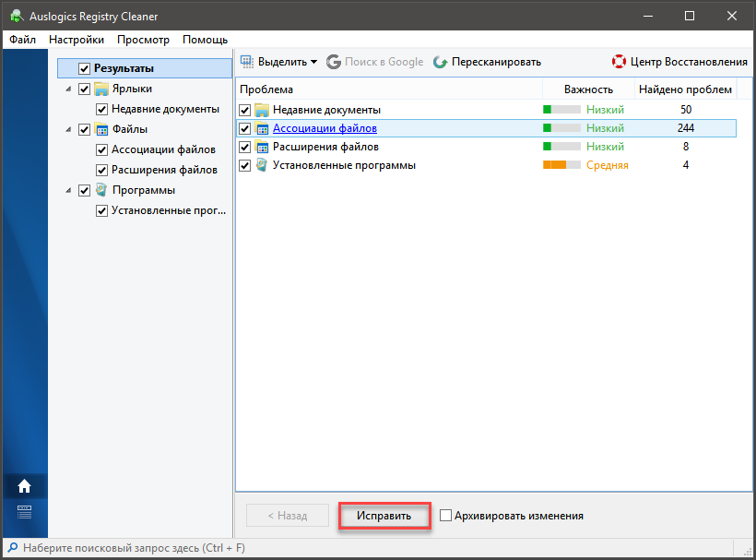Screen dimensions: 756x560
Task: Click the Rescan (Пересканировать) toolbar icon
Action: pos(441,62)
